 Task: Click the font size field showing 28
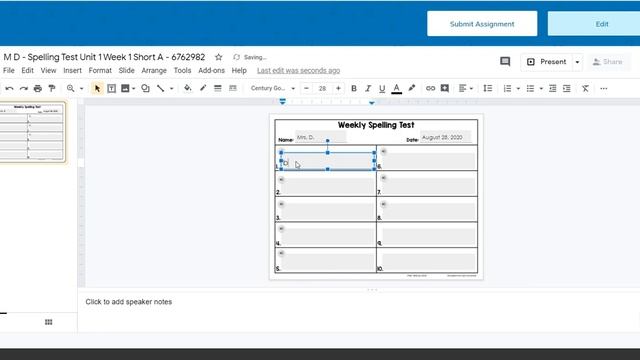(322, 89)
